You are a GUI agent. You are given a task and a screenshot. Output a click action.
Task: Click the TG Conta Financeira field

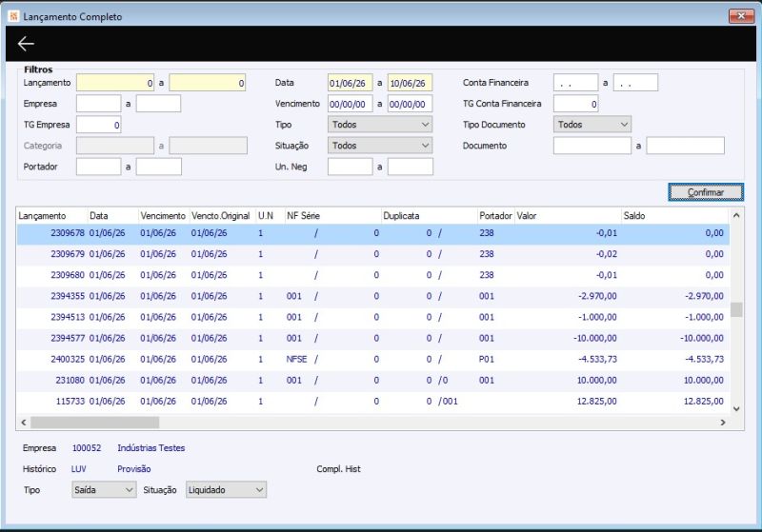pyautogui.click(x=575, y=104)
